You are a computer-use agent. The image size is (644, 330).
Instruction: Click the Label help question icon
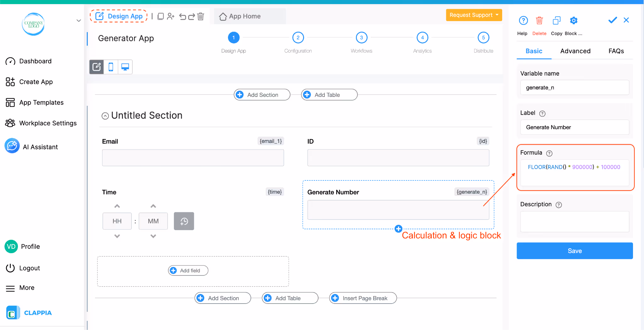pyautogui.click(x=542, y=114)
